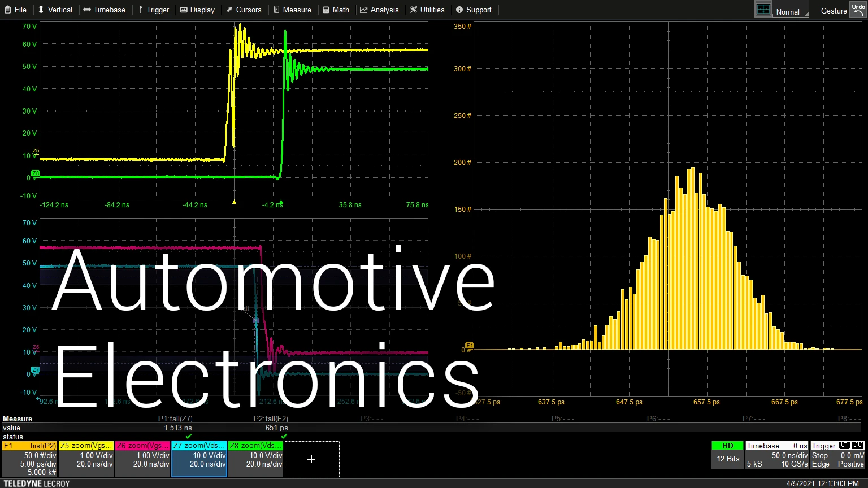
Task: Click the Undo button icon
Action: [858, 10]
